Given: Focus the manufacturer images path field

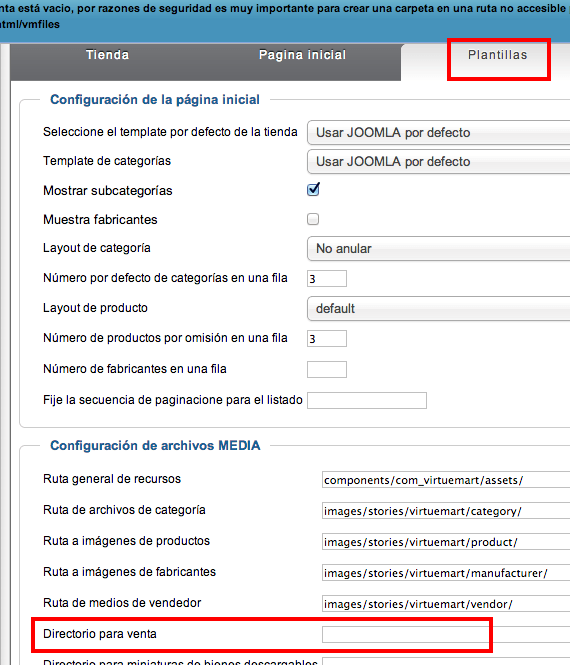Looking at the screenshot, I should coord(446,573).
